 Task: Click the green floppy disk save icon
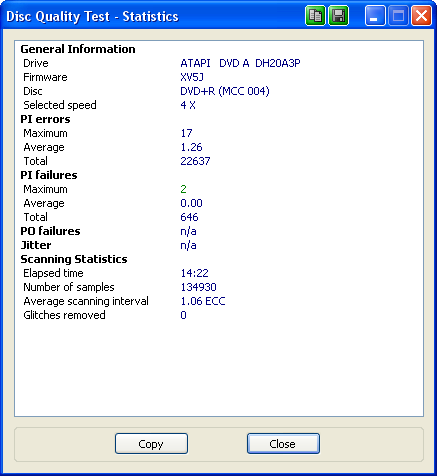pos(339,16)
